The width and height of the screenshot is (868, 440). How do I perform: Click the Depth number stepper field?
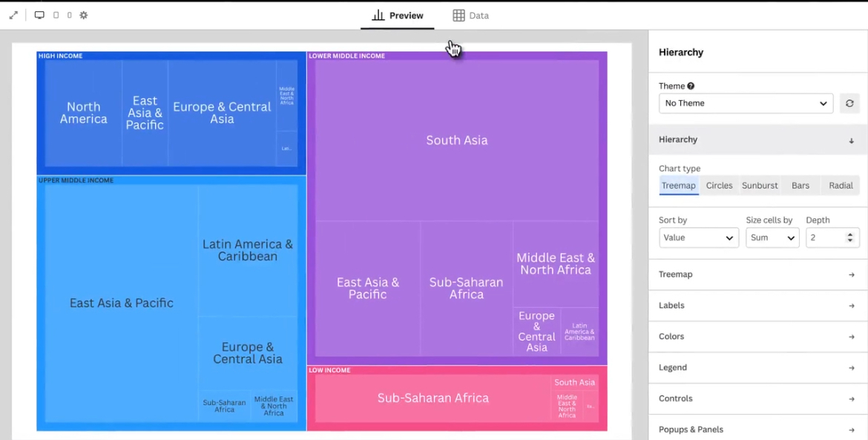click(826, 237)
